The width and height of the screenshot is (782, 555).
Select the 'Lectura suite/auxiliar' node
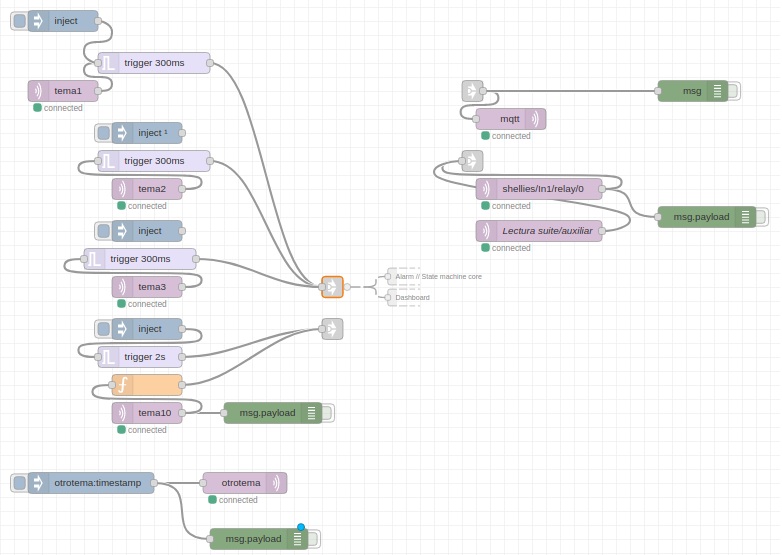pyautogui.click(x=539, y=231)
